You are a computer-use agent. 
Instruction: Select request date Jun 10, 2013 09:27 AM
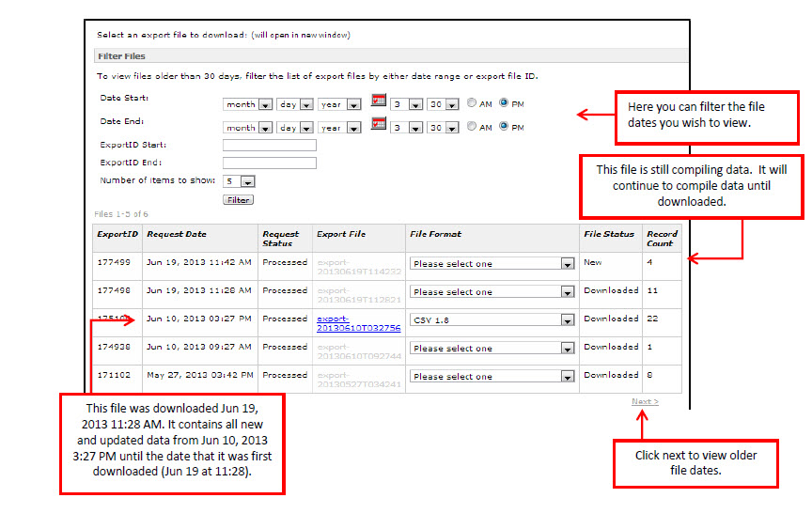coord(199,347)
